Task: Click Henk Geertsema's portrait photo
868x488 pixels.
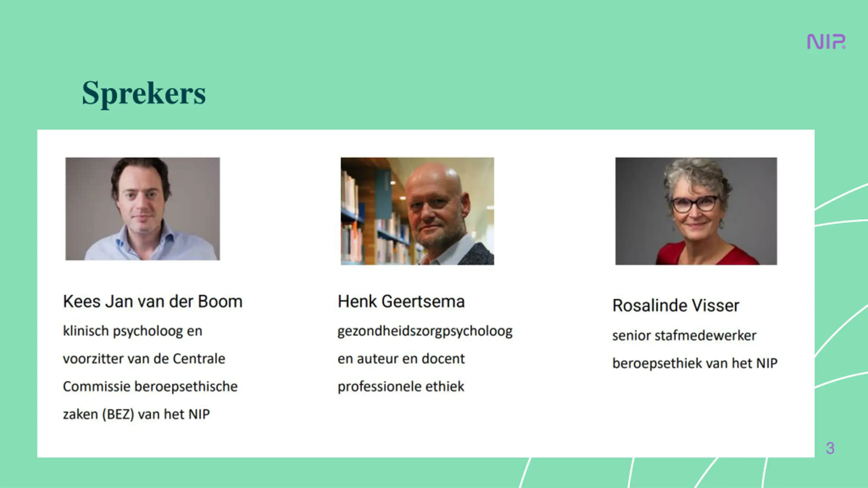Action: coord(417,211)
